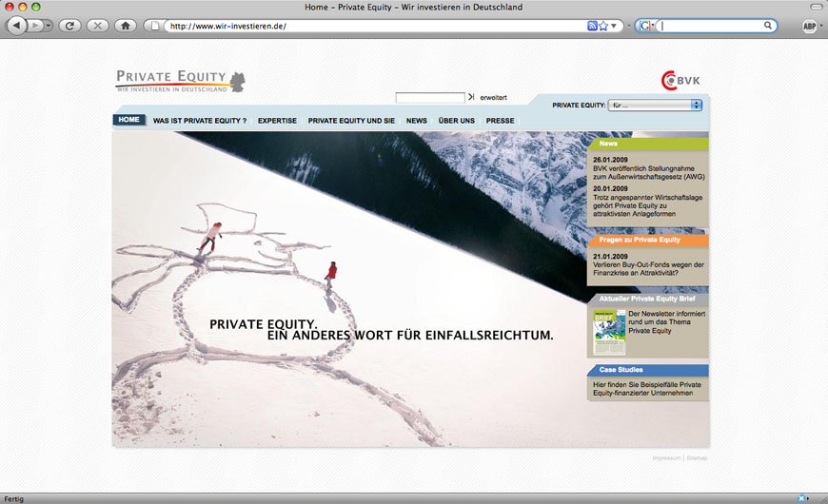Click the browser forward arrow
Viewport: 828px width, 504px height.
click(35, 26)
